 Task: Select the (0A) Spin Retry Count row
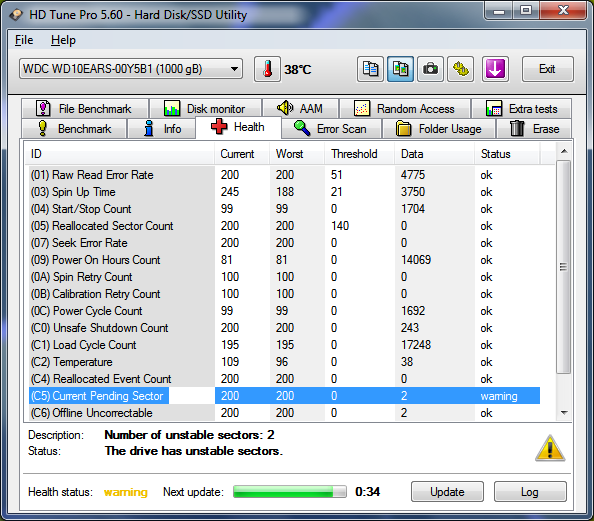[284, 277]
